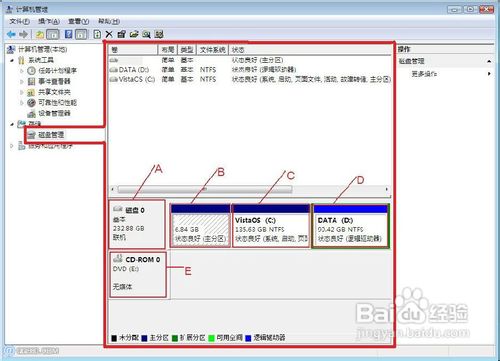Image resolution: width=500 pixels, height=361 pixels.
Task: Click the Computer Management title bar icon
Action: click(x=9, y=9)
